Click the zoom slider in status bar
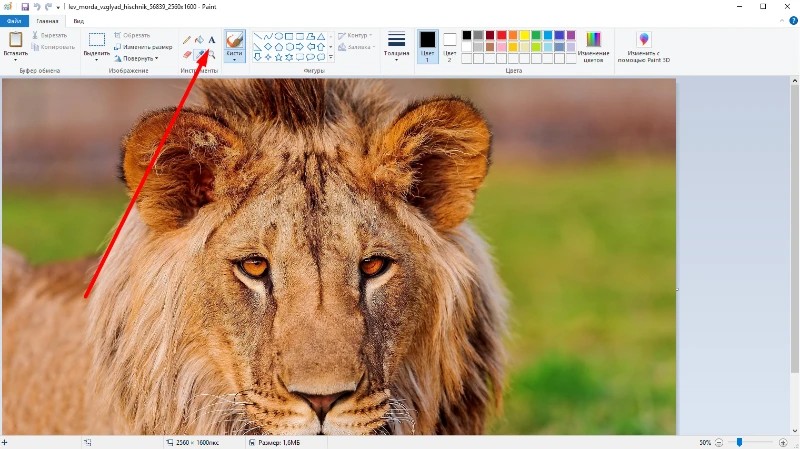Viewport: 800px width, 449px height. click(x=739, y=442)
